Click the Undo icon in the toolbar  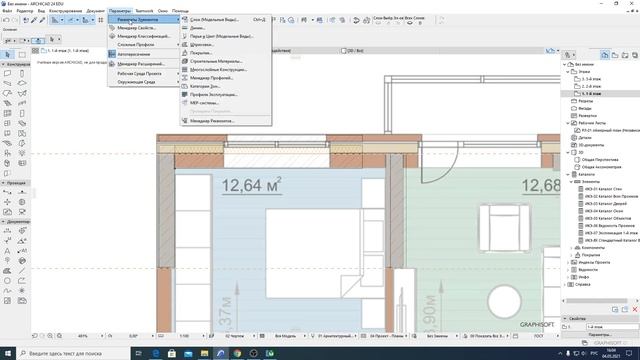coord(6,20)
